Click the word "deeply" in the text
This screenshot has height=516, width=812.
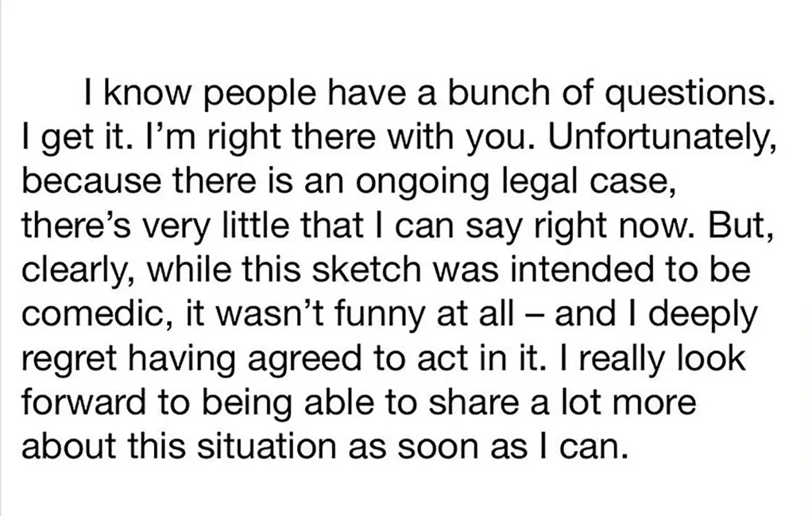704,314
